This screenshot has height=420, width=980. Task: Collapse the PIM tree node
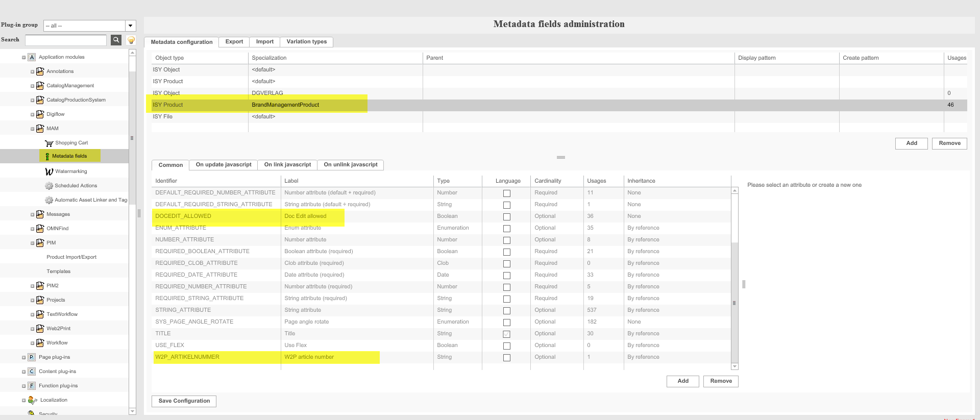tap(32, 243)
